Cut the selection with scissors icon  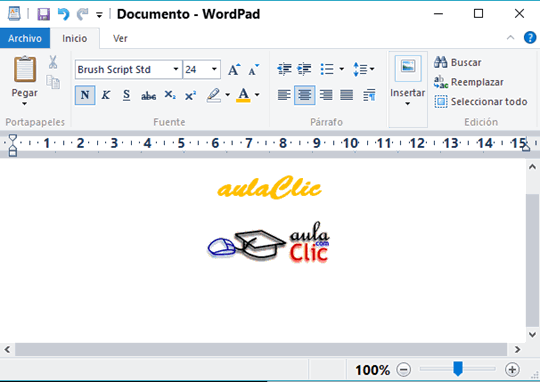(x=53, y=62)
